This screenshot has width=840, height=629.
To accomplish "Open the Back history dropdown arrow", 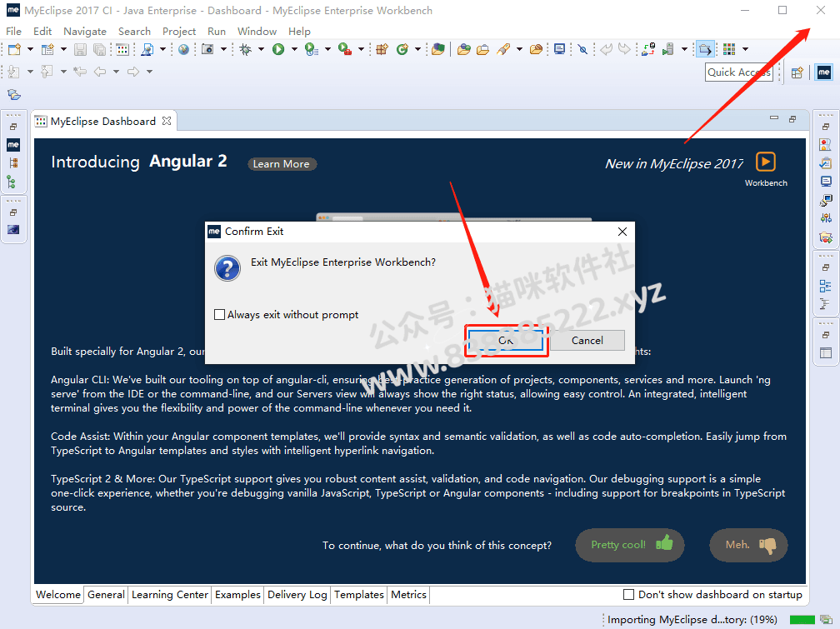I will 116,72.
